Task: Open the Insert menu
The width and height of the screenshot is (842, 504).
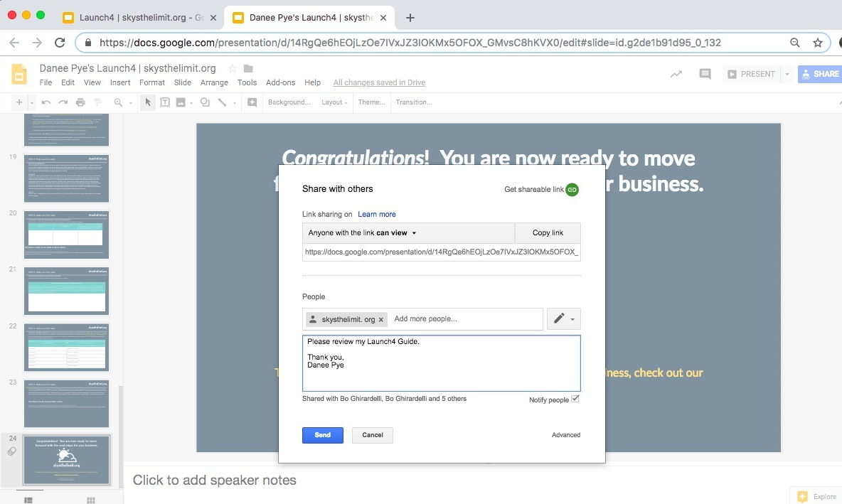Action: point(120,82)
